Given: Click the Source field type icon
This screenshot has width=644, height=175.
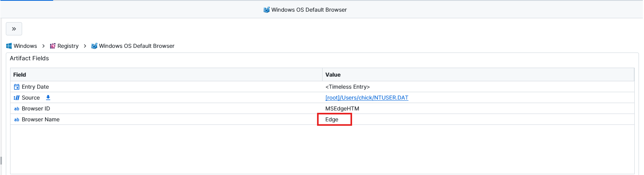Looking at the screenshot, I should click(17, 98).
